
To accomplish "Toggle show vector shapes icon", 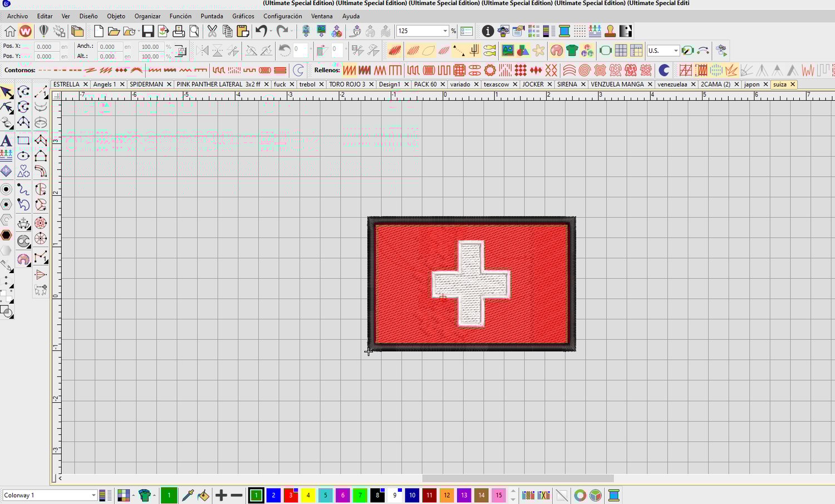I will pyautogui.click(x=523, y=51).
